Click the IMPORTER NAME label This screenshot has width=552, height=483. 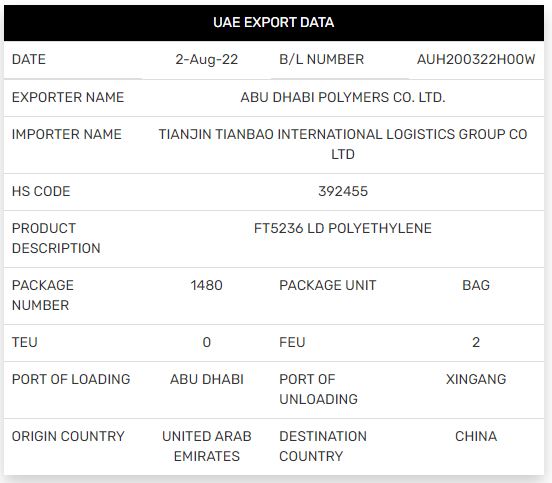(x=67, y=134)
